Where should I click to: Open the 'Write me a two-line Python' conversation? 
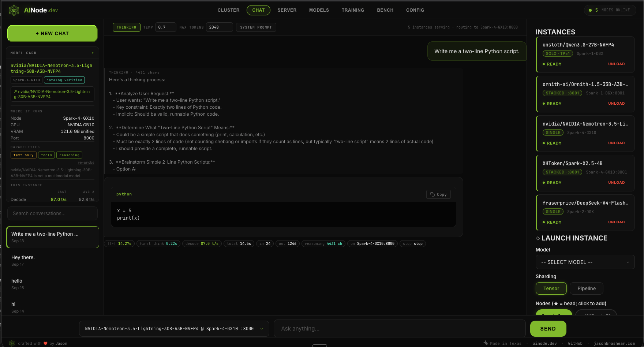pyautogui.click(x=52, y=237)
